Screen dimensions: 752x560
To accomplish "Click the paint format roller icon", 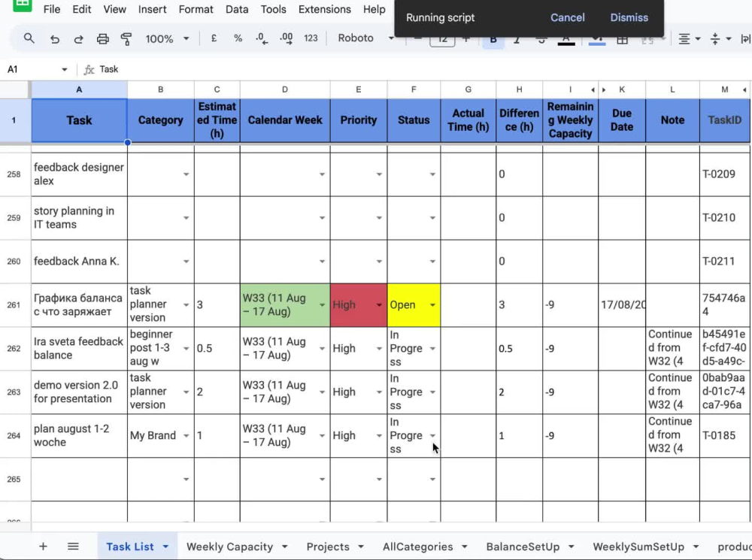I will coord(126,39).
